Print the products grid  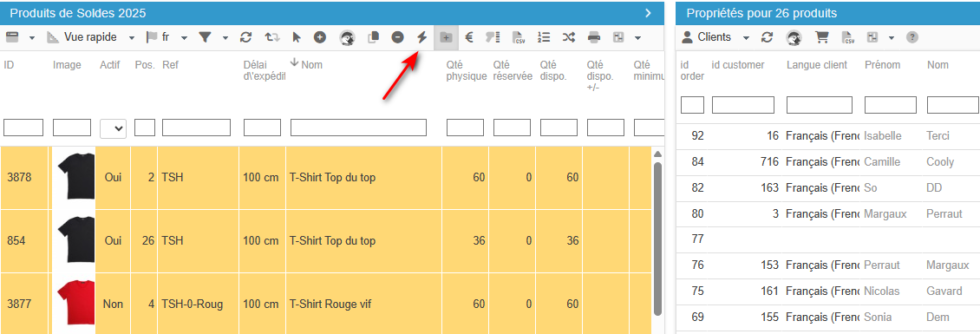coord(594,37)
